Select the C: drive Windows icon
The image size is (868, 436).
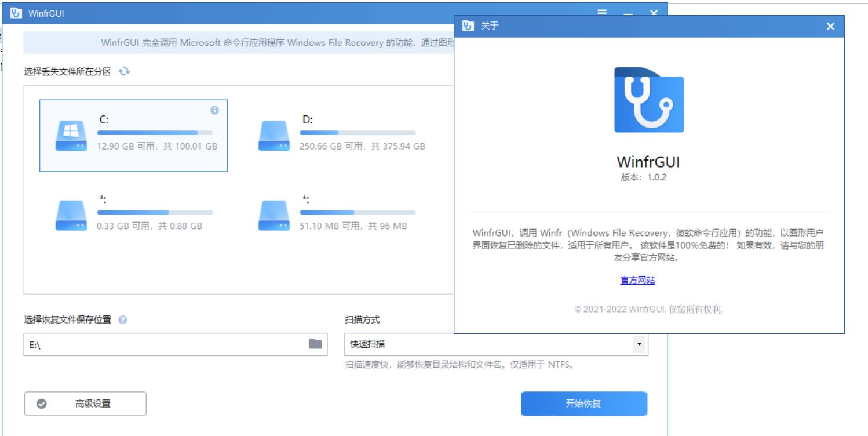tap(71, 136)
